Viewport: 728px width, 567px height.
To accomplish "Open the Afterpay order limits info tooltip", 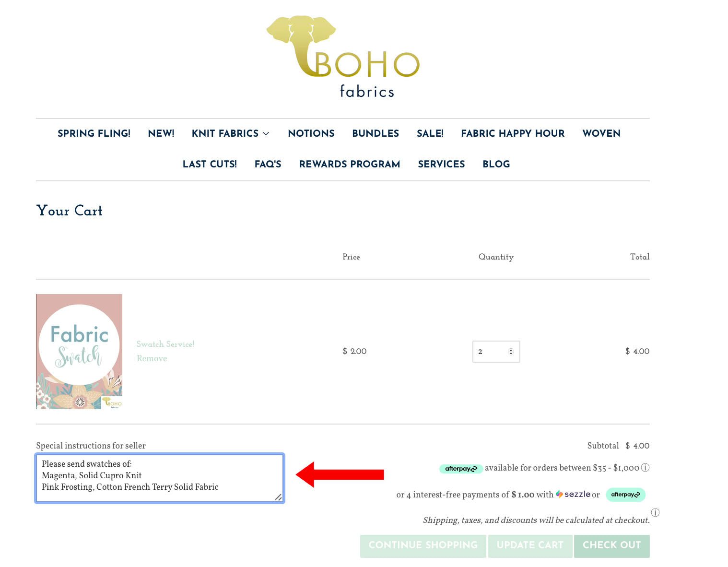I will (645, 468).
